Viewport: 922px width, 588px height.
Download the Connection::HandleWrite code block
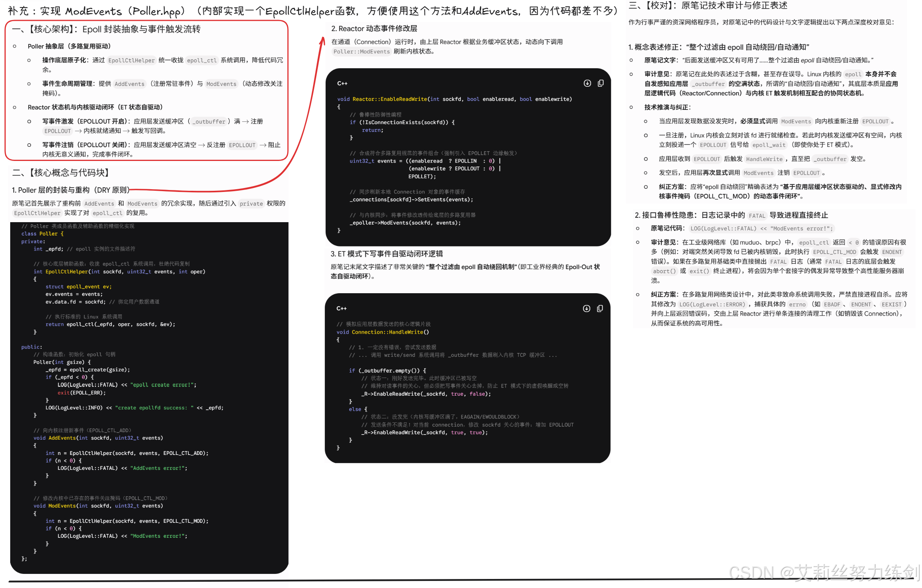click(586, 309)
